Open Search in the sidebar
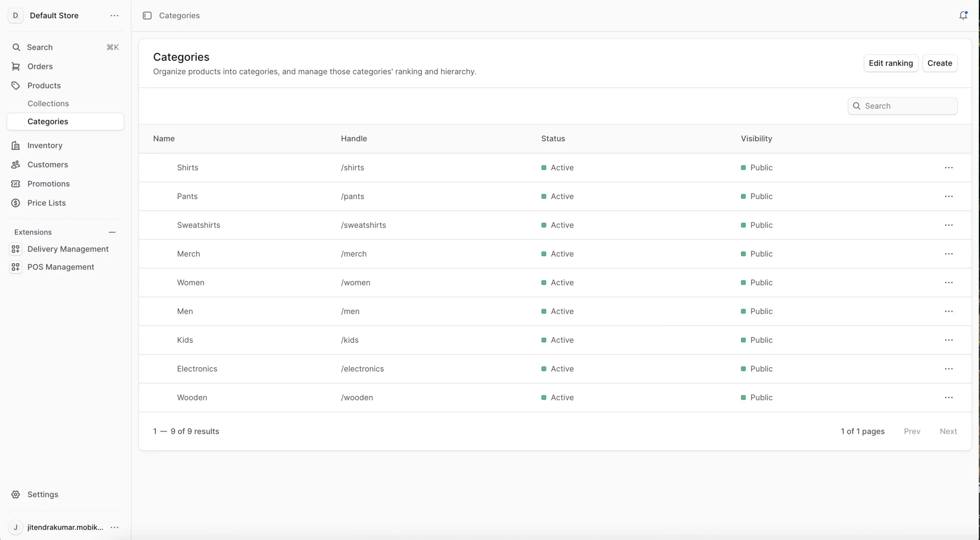Image resolution: width=980 pixels, height=540 pixels. (65, 47)
